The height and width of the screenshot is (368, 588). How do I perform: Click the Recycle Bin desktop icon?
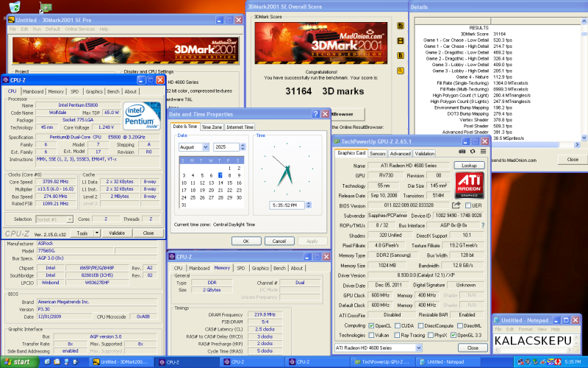point(14,7)
